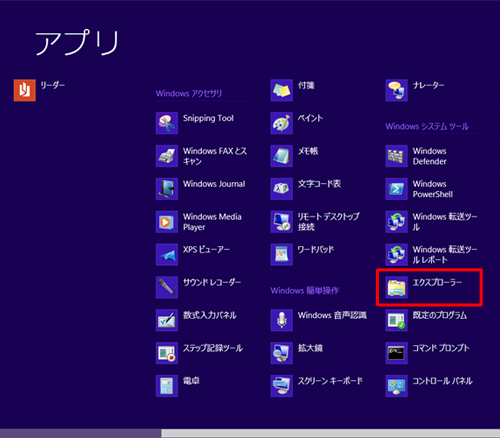Viewport: 500px width, 438px height.
Task: Open Windows Media Player icon
Action: click(x=167, y=222)
